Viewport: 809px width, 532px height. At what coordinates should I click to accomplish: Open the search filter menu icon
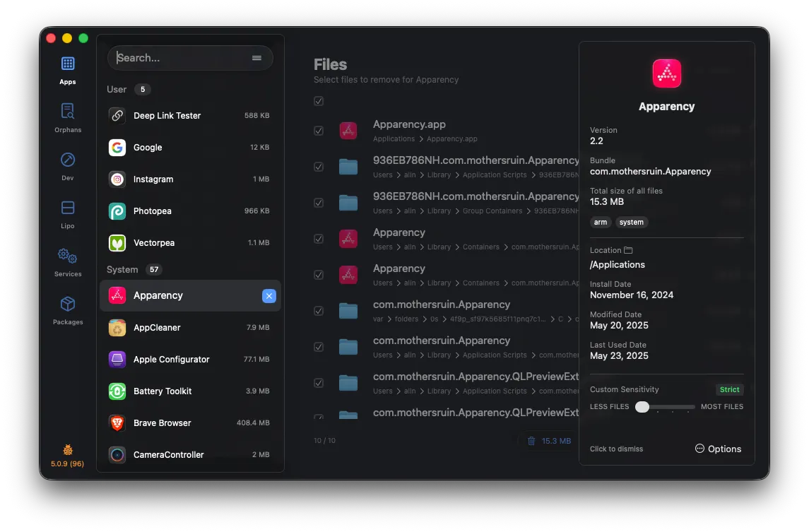[256, 58]
